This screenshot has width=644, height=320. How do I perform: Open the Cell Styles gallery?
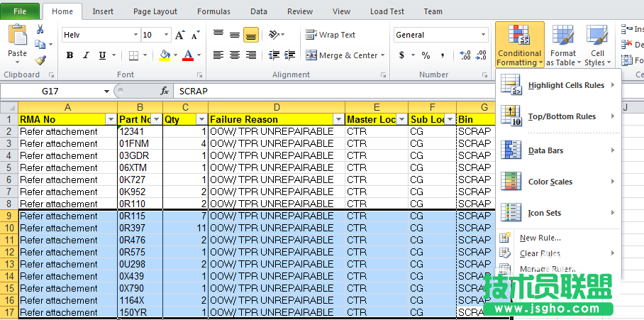coord(597,45)
